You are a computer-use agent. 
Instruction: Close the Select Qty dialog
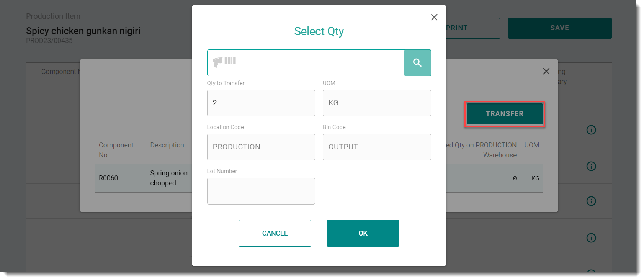(x=434, y=17)
